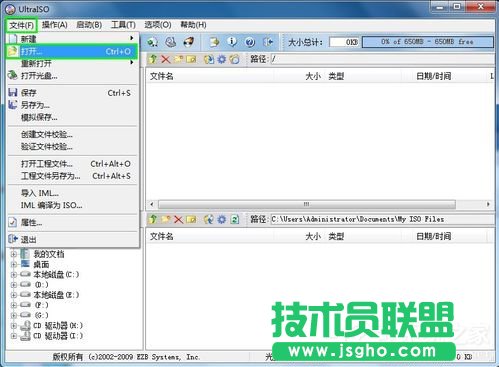This screenshot has height=367, width=499.
Task: Choose 打开工程文件... menu entry
Action: [x=72, y=164]
